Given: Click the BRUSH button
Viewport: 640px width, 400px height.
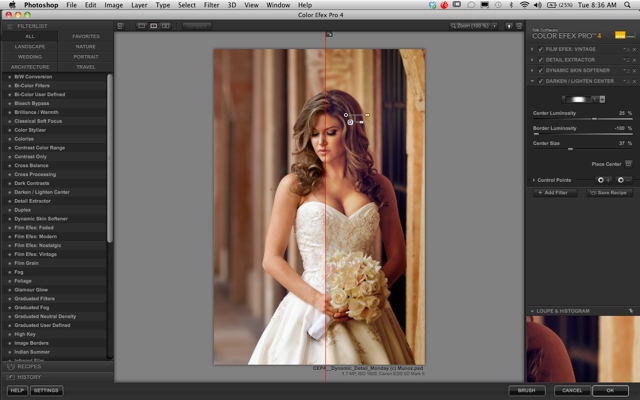Looking at the screenshot, I should (x=527, y=391).
